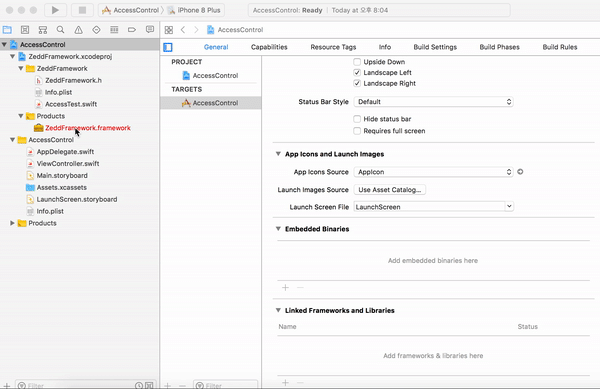Add an embedded binary with plus button
Viewport: 600px width, 389px height.
285,288
